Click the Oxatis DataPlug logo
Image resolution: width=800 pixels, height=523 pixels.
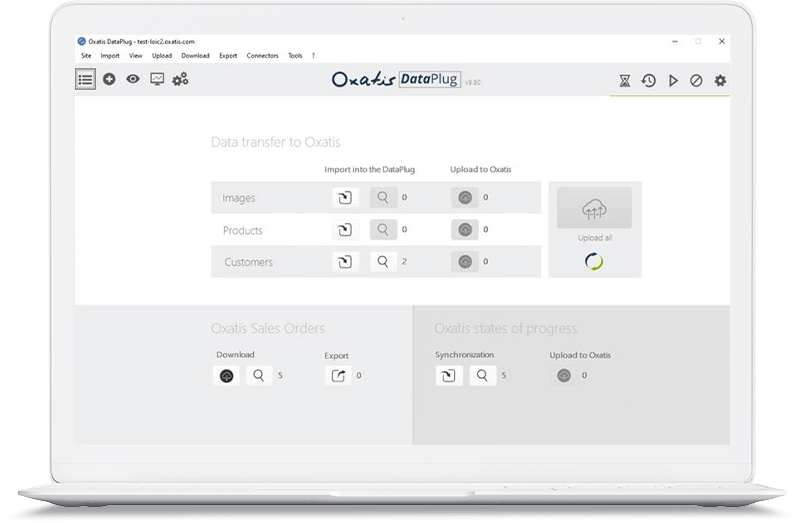[x=397, y=79]
